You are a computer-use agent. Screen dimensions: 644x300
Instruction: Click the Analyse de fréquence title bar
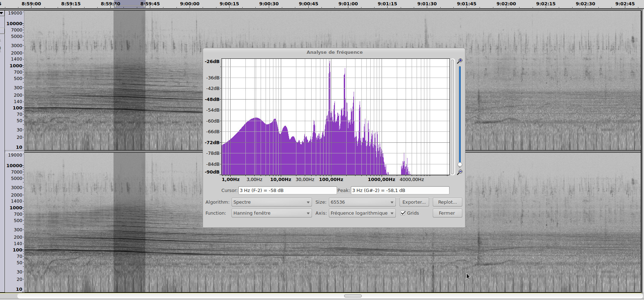click(334, 52)
